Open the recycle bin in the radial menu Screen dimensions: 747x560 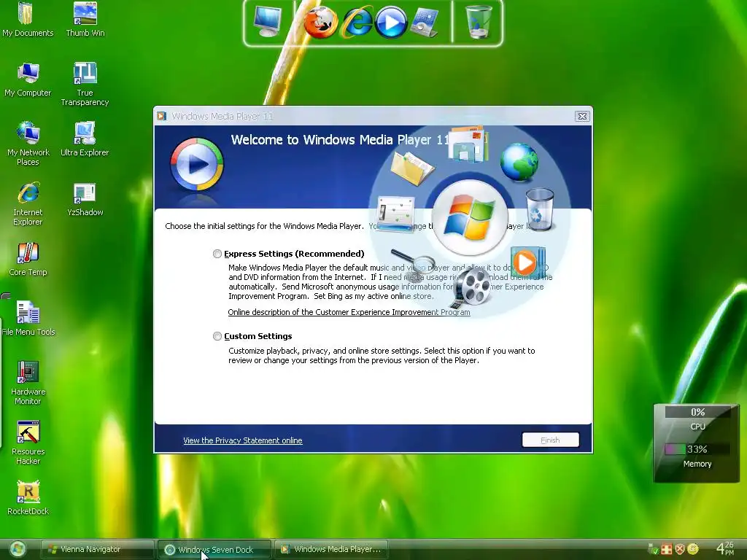click(x=540, y=209)
